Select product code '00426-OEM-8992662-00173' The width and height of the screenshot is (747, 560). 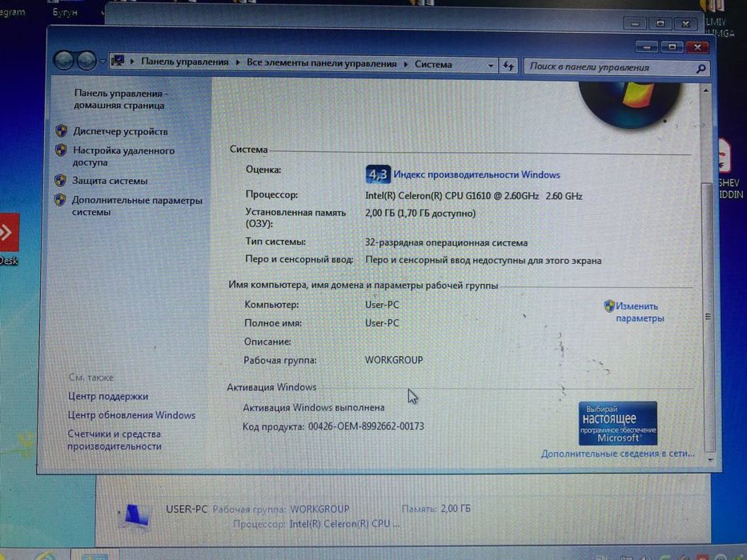click(x=366, y=426)
